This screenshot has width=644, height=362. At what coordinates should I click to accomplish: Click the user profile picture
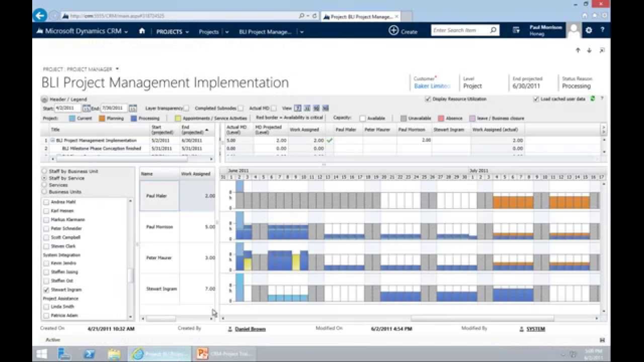click(x=574, y=31)
